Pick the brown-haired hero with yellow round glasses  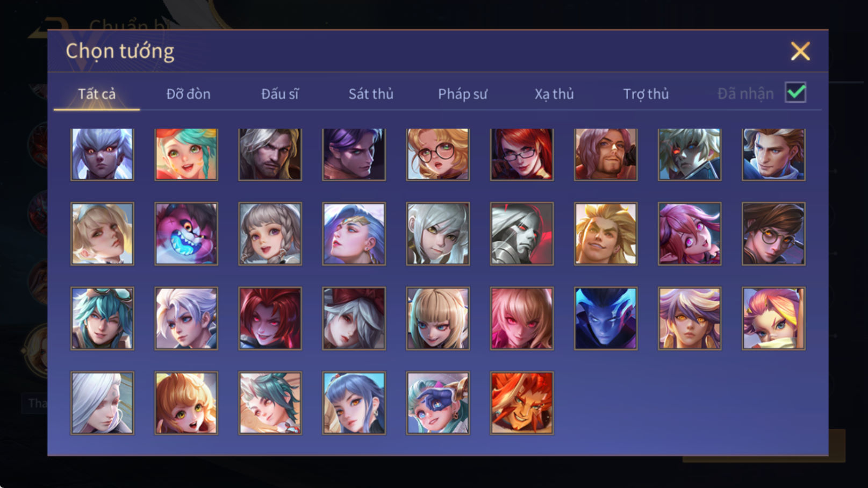773,234
